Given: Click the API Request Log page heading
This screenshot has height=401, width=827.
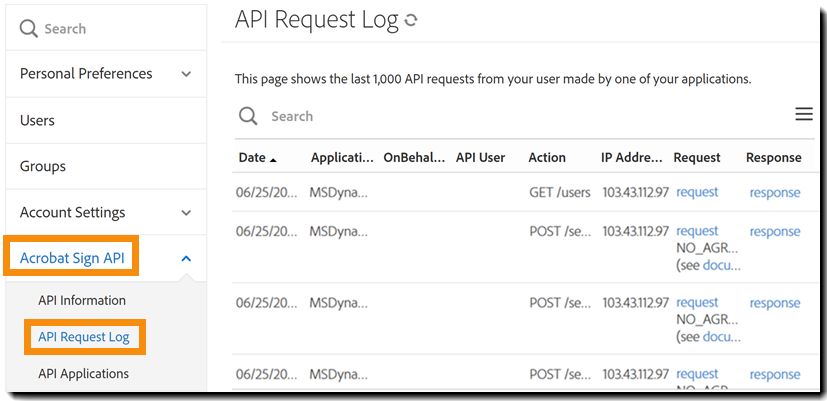Looking at the screenshot, I should (x=316, y=20).
